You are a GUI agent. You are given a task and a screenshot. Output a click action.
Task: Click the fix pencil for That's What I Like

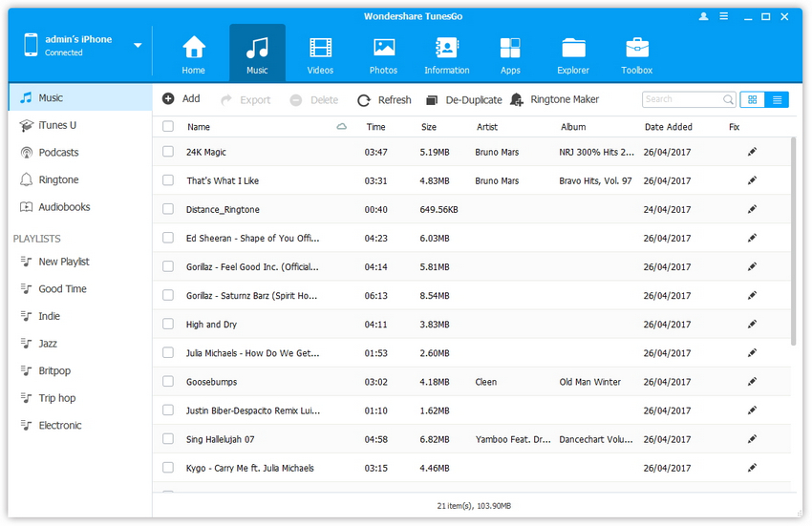click(x=752, y=180)
